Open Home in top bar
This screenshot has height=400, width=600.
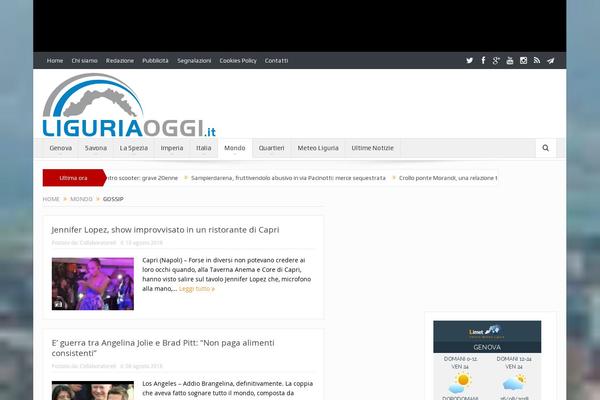click(55, 60)
